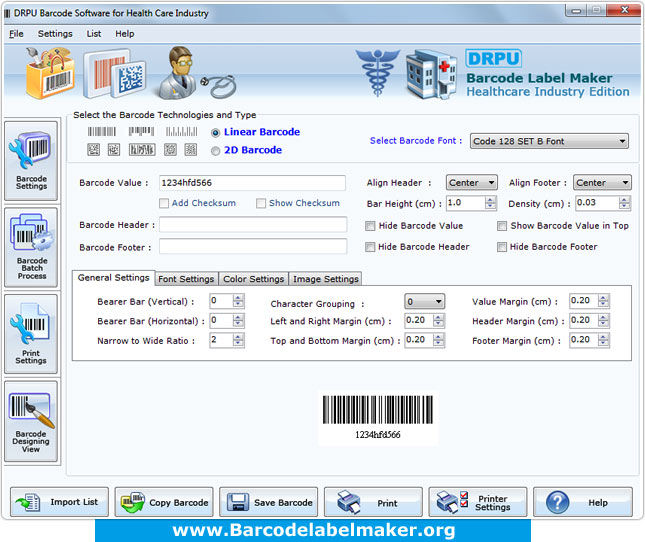Adjust Header Margin stepper

(x=603, y=320)
